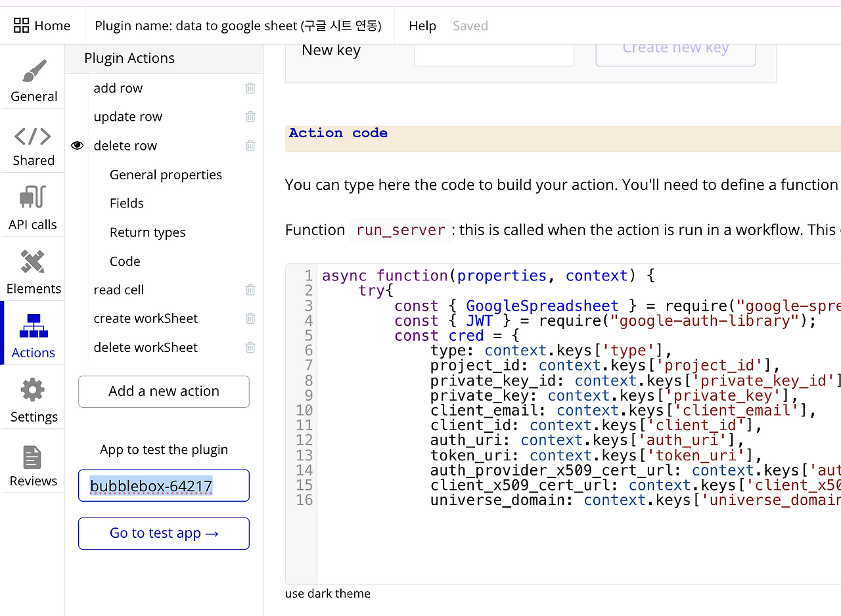Click Go to test app button

pos(164,533)
